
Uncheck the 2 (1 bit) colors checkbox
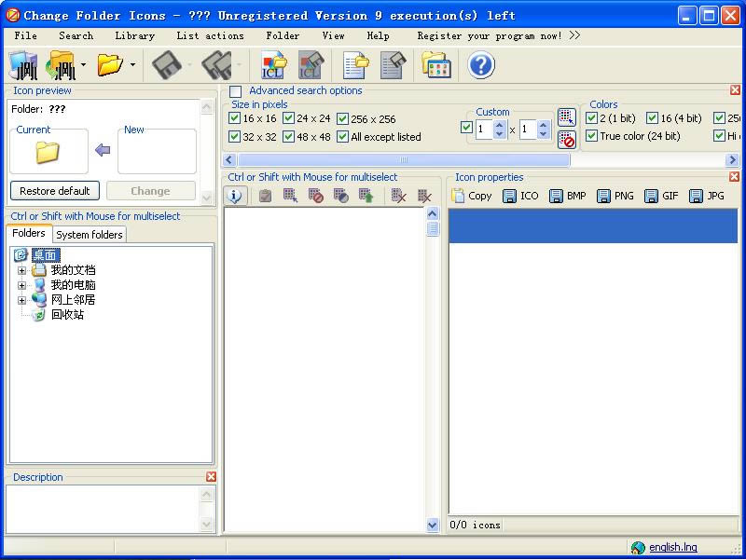591,118
